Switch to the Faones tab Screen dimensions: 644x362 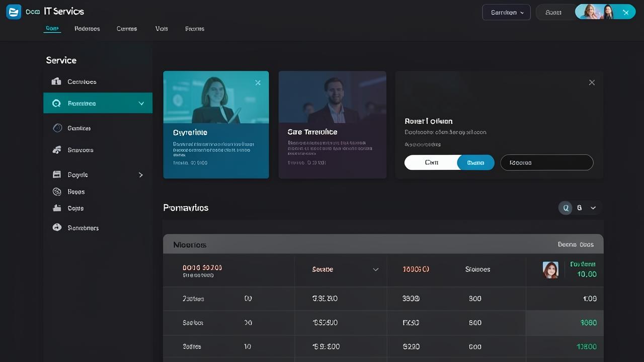[195, 29]
